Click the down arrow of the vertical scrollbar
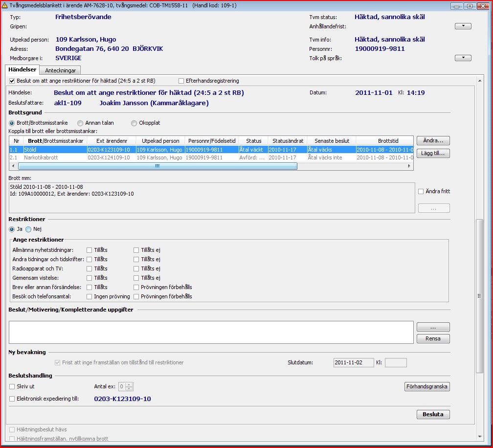Image resolution: width=493 pixels, height=448 pixels. tap(479, 436)
